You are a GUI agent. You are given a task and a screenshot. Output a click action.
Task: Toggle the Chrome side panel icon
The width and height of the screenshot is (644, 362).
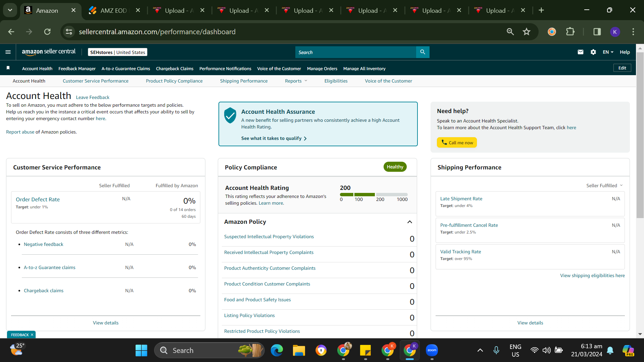pos(597,32)
